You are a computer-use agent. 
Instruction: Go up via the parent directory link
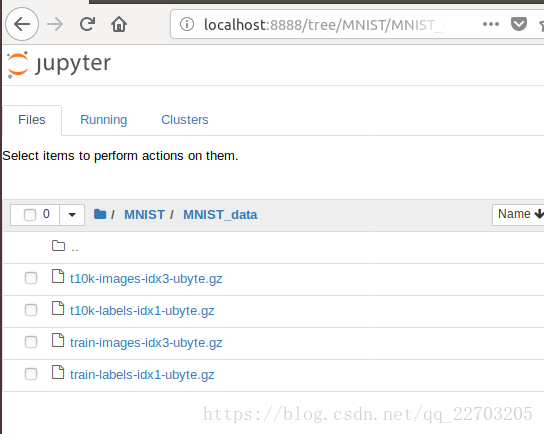[x=75, y=247]
